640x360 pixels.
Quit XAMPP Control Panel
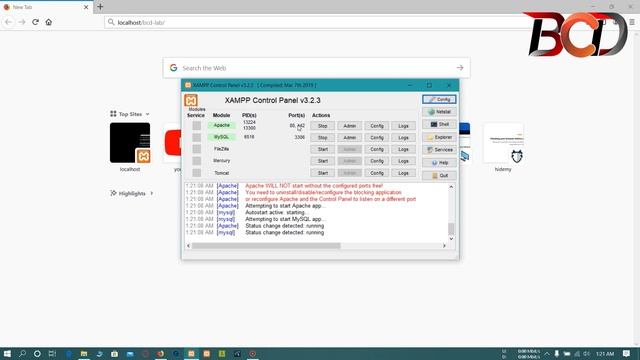tap(439, 176)
